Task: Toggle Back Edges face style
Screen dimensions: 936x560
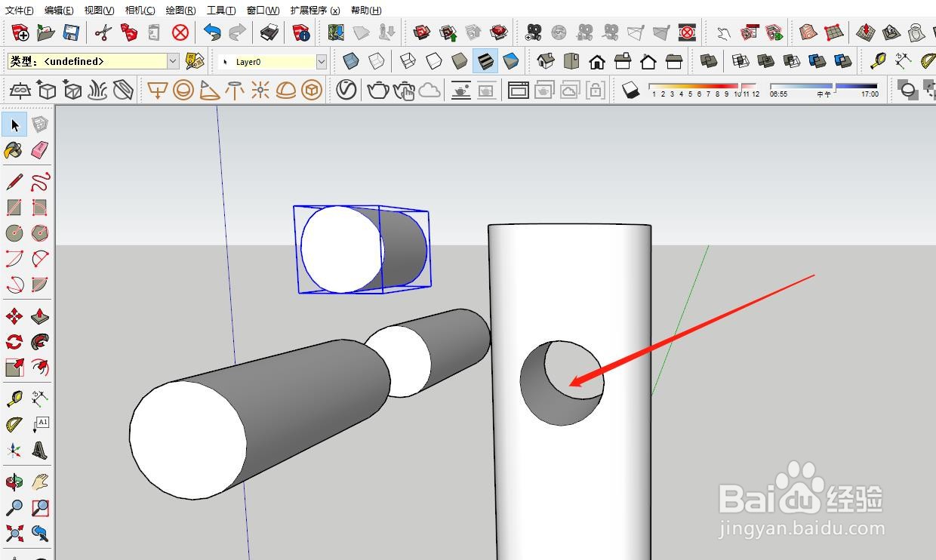Action: [x=376, y=61]
